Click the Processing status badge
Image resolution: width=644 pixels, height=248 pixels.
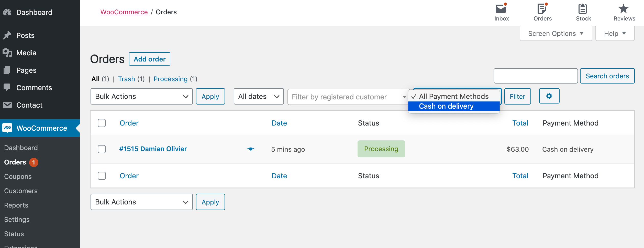pyautogui.click(x=381, y=149)
